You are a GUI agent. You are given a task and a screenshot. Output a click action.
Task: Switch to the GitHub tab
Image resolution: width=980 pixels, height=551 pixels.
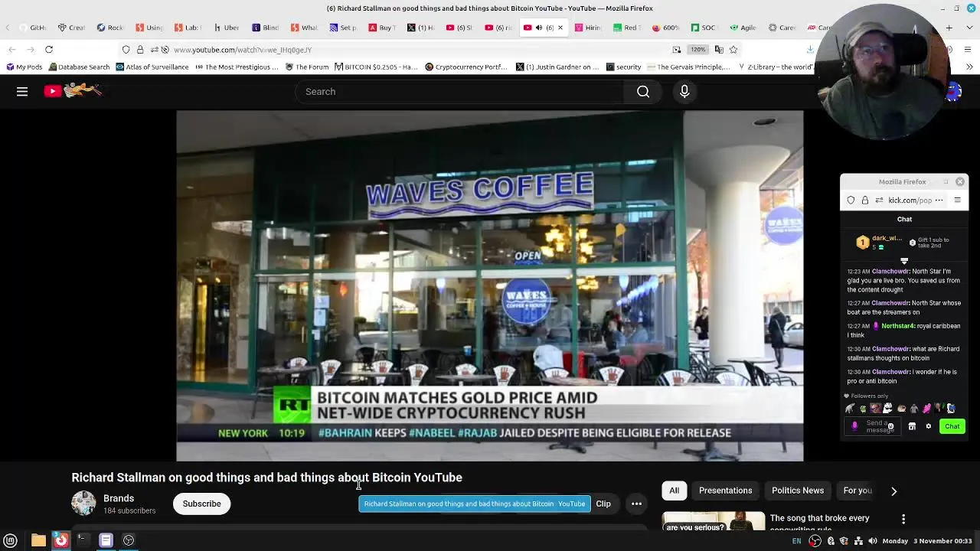pos(32,28)
